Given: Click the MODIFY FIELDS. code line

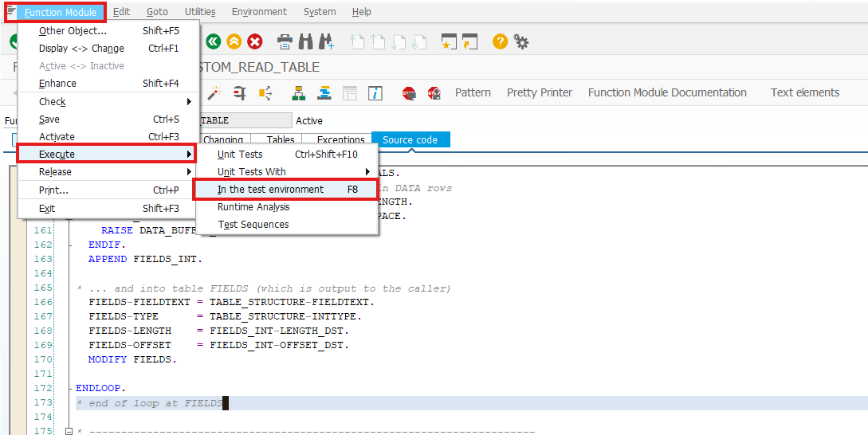Looking at the screenshot, I should pyautogui.click(x=132, y=360).
